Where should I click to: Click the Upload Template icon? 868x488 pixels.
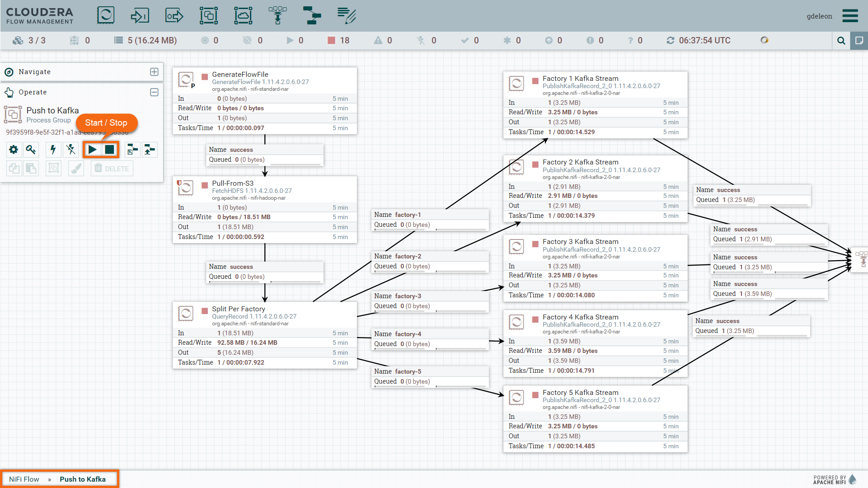click(x=149, y=150)
